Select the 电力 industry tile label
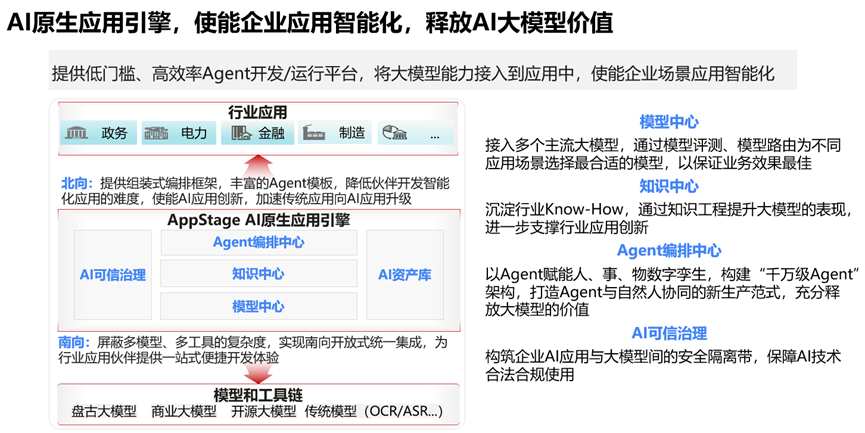The width and height of the screenshot is (865, 433). click(194, 133)
